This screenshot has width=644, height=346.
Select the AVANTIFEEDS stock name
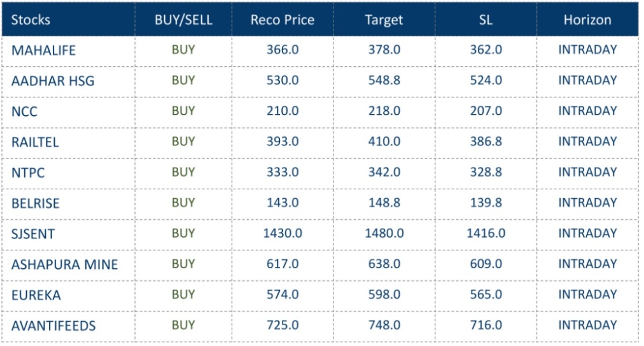(53, 326)
